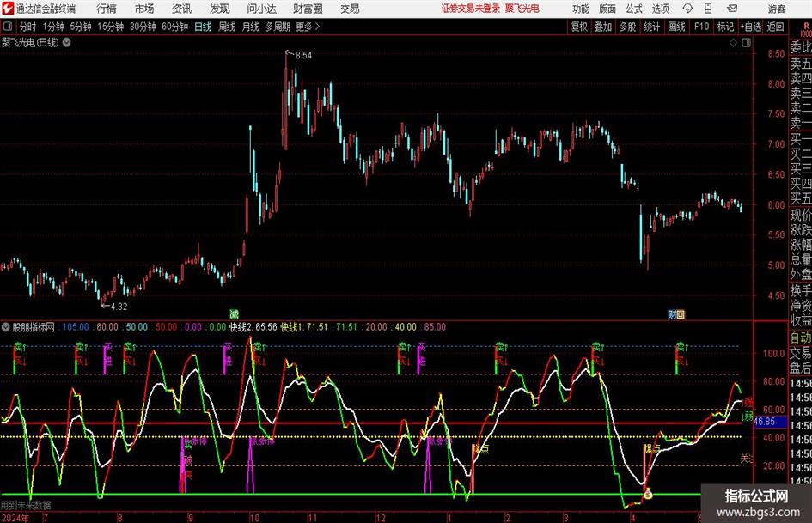Click the month 10 marker on time axis
Image resolution: width=812 pixels, height=523 pixels.
coord(254,518)
